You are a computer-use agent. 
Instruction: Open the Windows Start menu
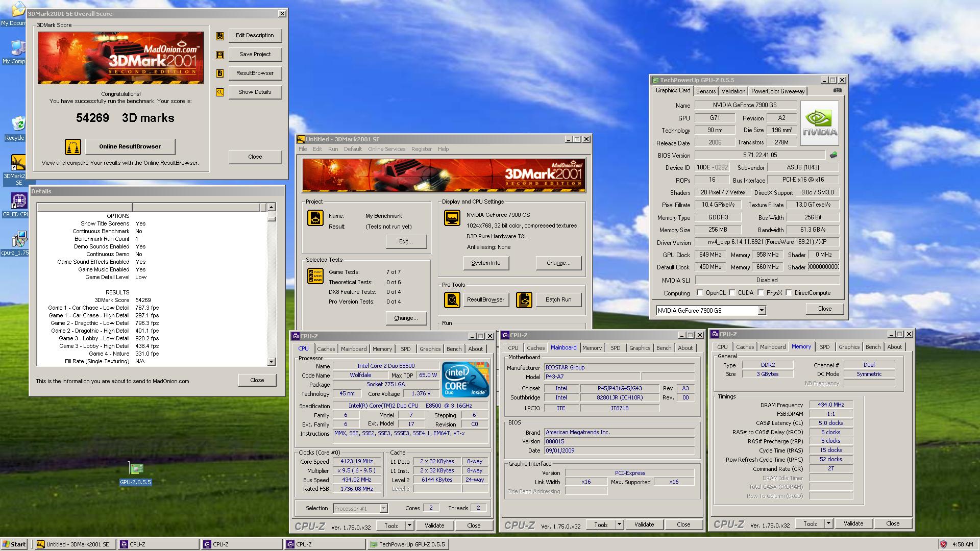coord(15,544)
